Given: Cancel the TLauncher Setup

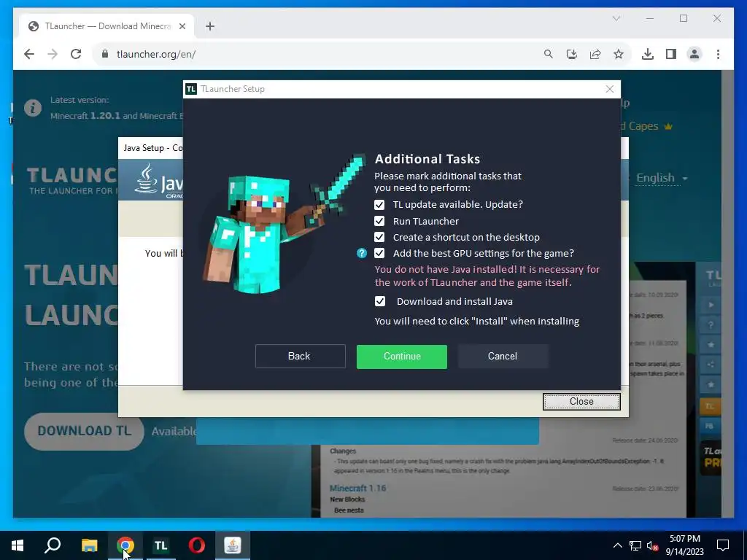Looking at the screenshot, I should click(x=503, y=356).
